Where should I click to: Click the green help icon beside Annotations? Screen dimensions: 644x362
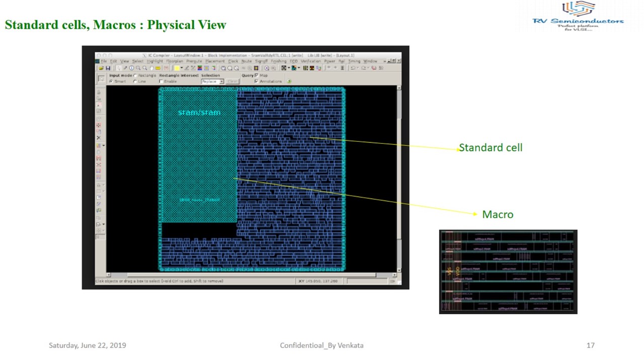click(289, 81)
